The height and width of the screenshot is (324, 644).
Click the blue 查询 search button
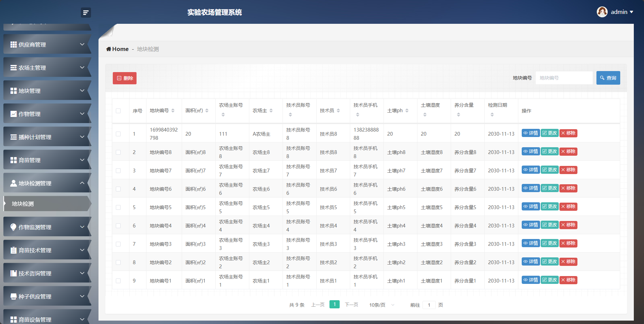pyautogui.click(x=608, y=78)
